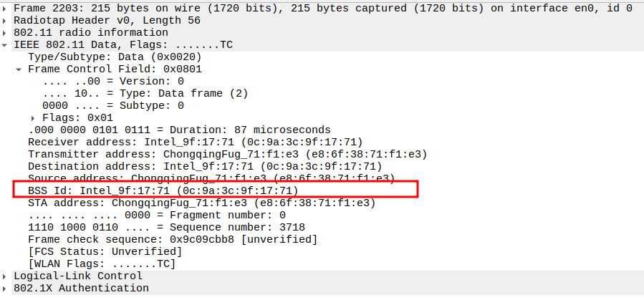
Task: Select the STA address row
Action: click(x=201, y=203)
